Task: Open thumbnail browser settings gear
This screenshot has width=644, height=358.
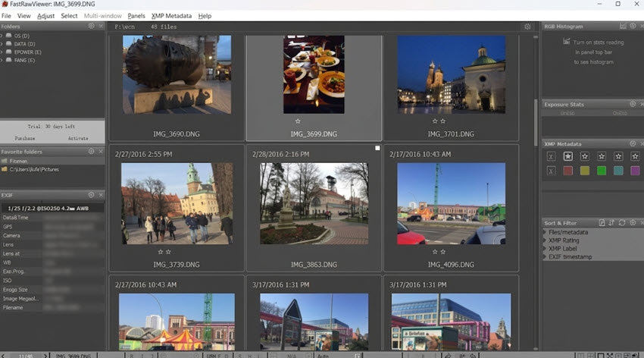Action: click(x=527, y=27)
